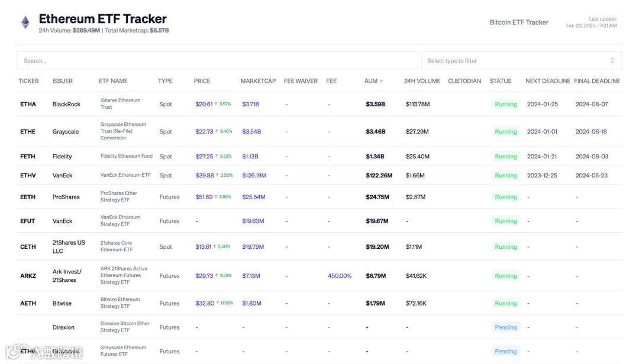Click the Running status badge for ARKZ

506,276
